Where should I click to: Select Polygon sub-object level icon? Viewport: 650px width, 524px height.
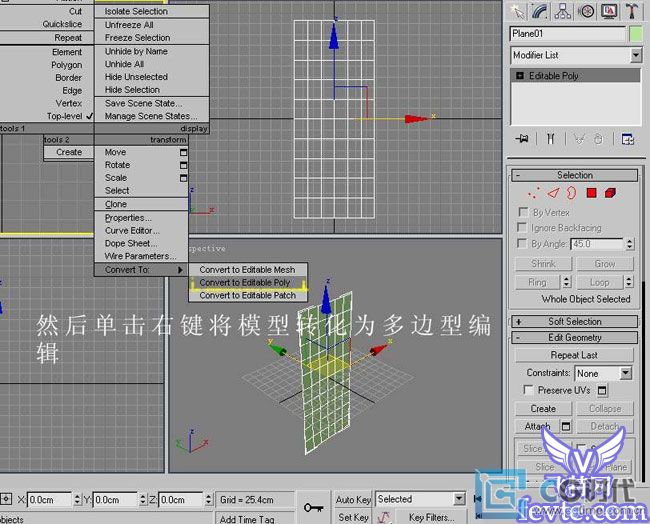coord(592,193)
